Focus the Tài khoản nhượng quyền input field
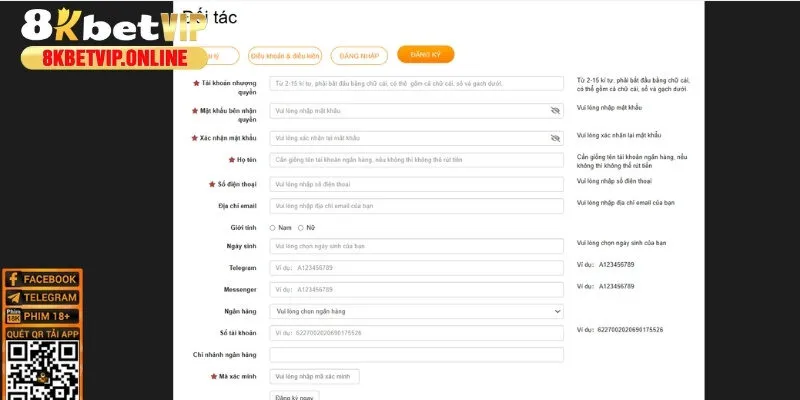The image size is (800, 400). coord(416,84)
